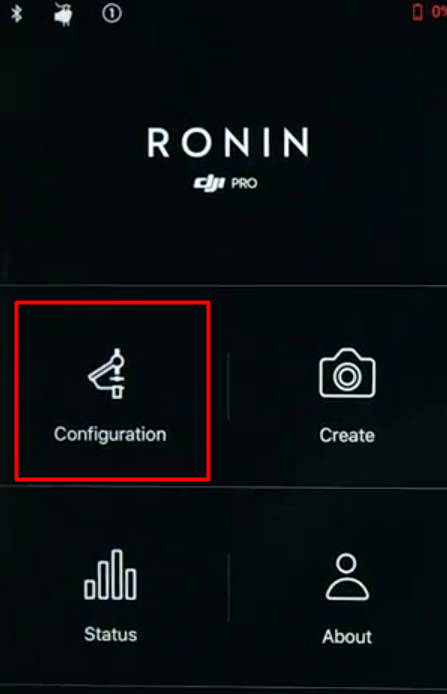
Task: Tap the red battery level icon
Action: 417,12
